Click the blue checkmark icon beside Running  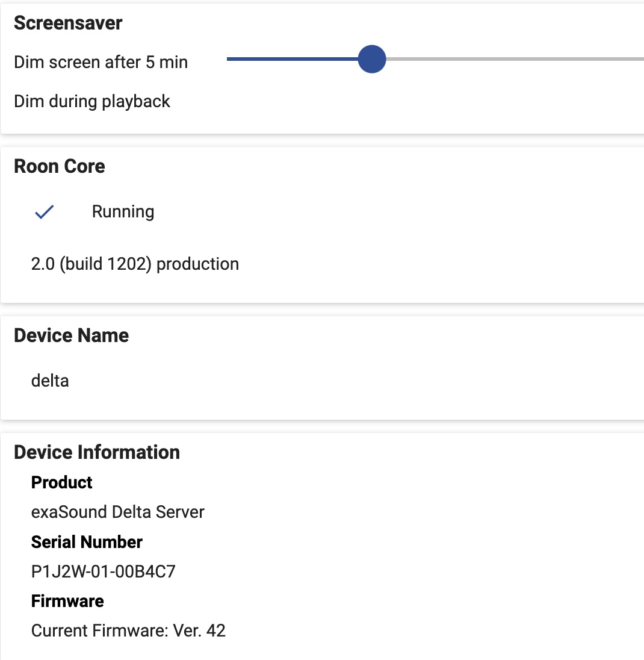[44, 212]
